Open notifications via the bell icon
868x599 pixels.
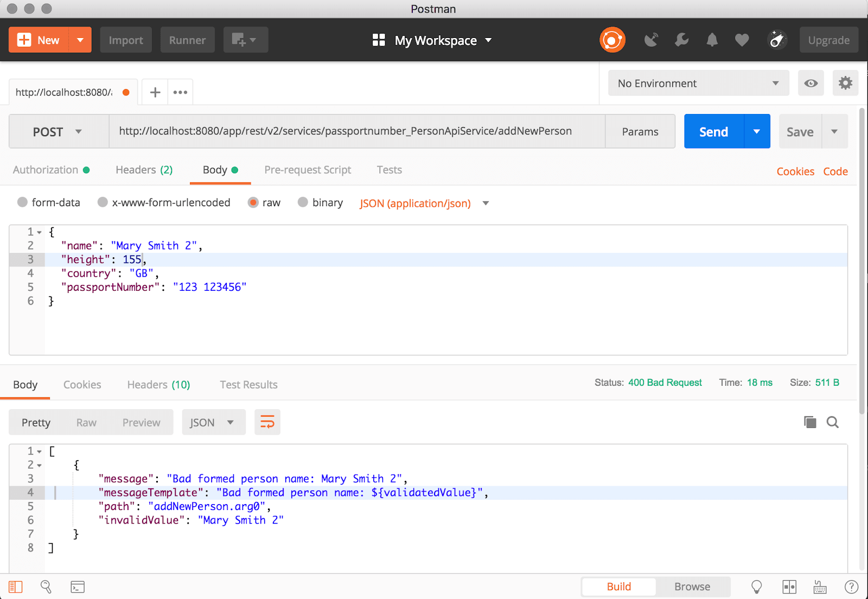[x=712, y=40]
